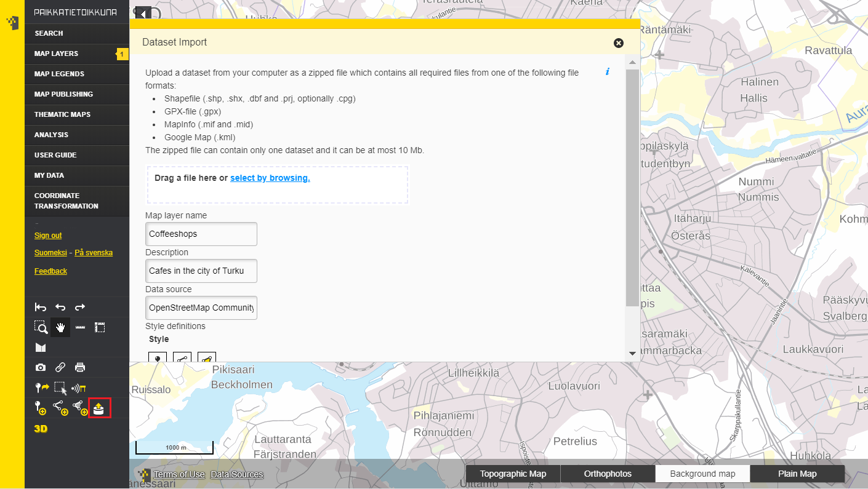Select the dashed-rectangle feature selection tool

(x=60, y=388)
